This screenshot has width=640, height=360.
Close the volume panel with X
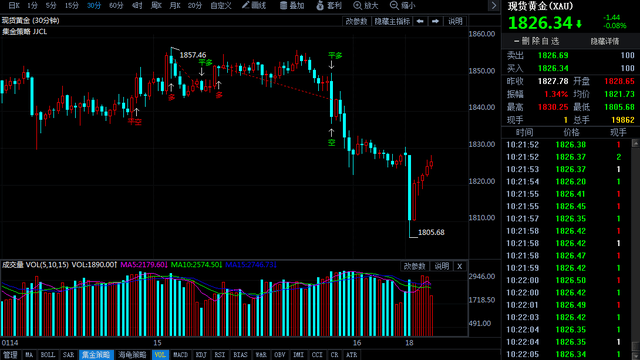click(460, 266)
